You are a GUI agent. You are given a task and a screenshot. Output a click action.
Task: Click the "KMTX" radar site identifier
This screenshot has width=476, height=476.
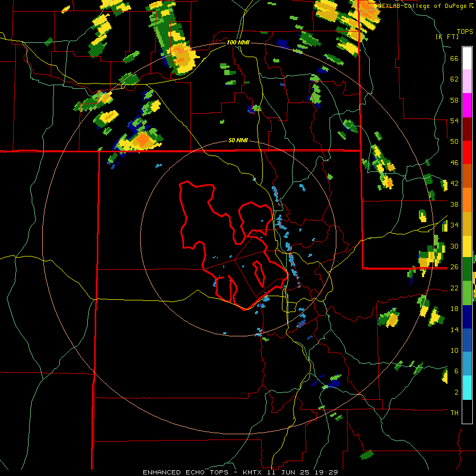click(x=252, y=472)
